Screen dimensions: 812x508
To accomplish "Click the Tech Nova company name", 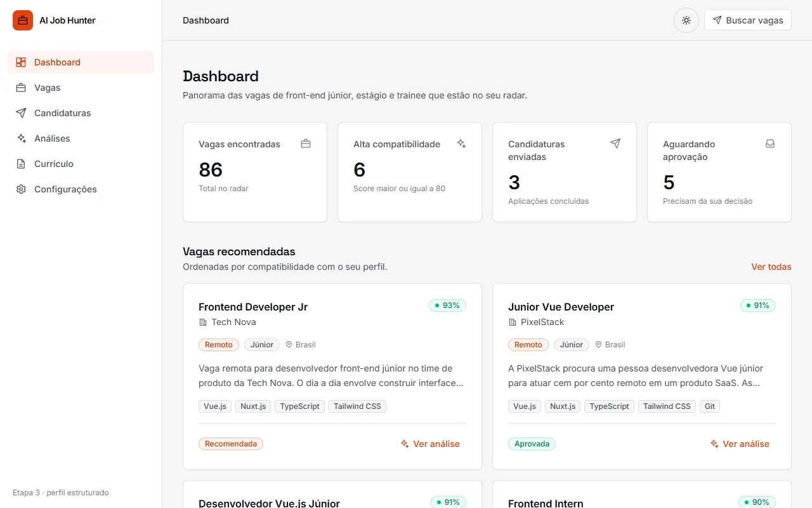I will point(233,322).
